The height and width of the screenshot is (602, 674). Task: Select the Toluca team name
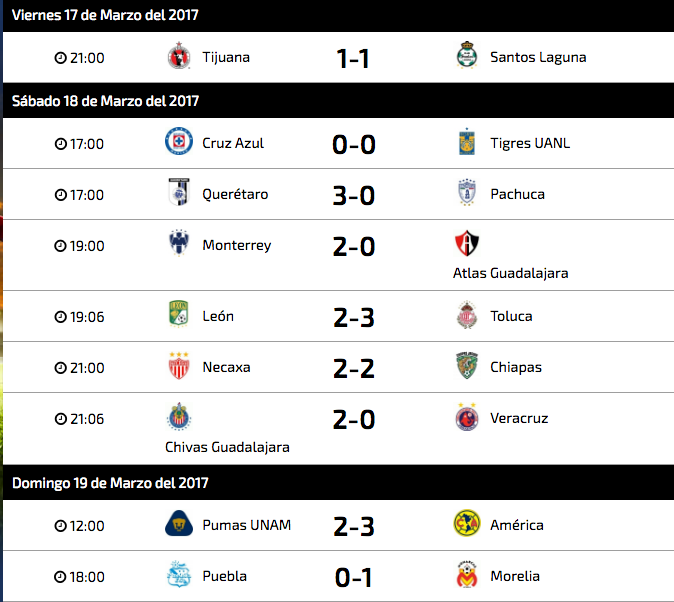[512, 316]
